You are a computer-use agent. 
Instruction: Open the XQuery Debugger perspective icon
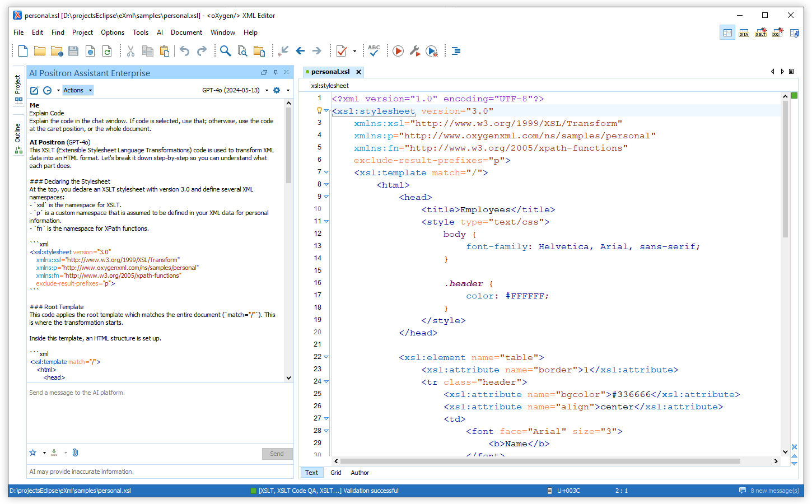(777, 33)
